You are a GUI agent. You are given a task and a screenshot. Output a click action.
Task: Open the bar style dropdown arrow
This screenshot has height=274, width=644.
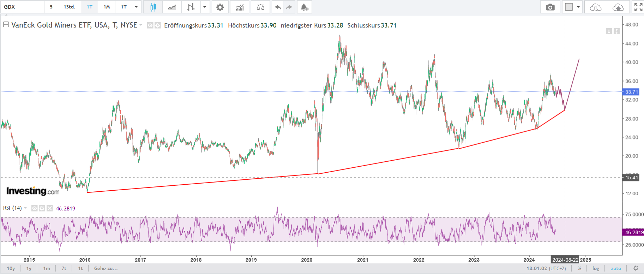[204, 7]
